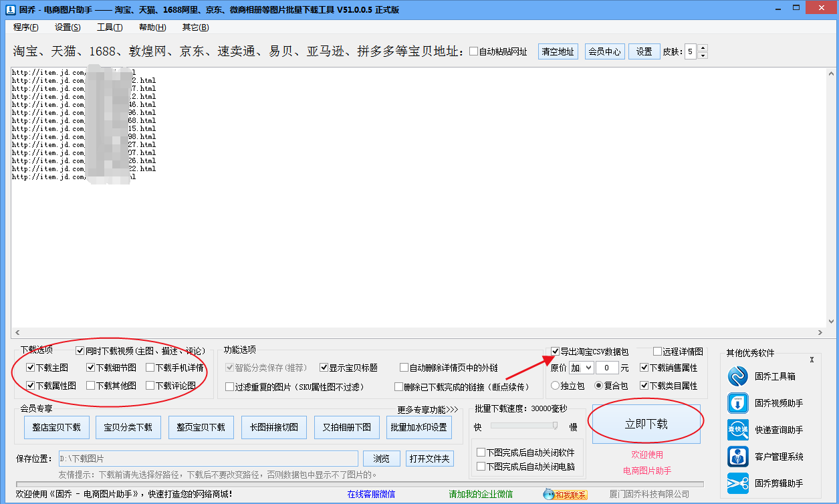Start with the 立即下载 button
The image size is (839, 504).
coord(646,424)
